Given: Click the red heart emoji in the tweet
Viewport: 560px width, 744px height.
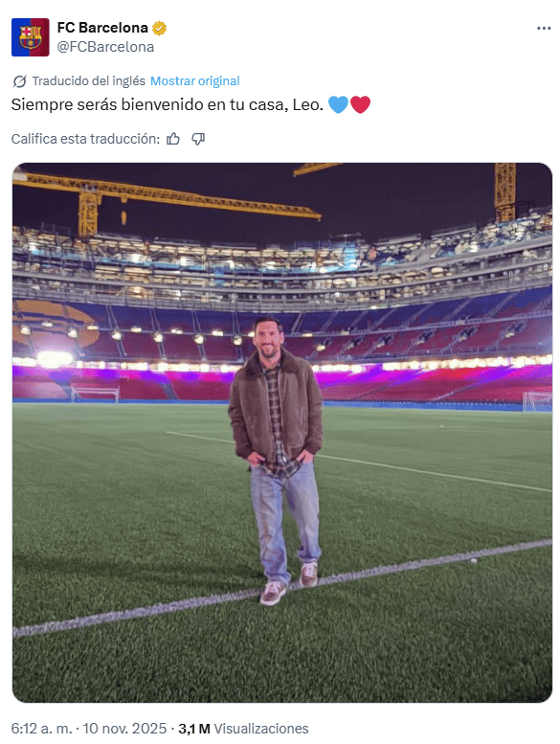Looking at the screenshot, I should pos(360,104).
